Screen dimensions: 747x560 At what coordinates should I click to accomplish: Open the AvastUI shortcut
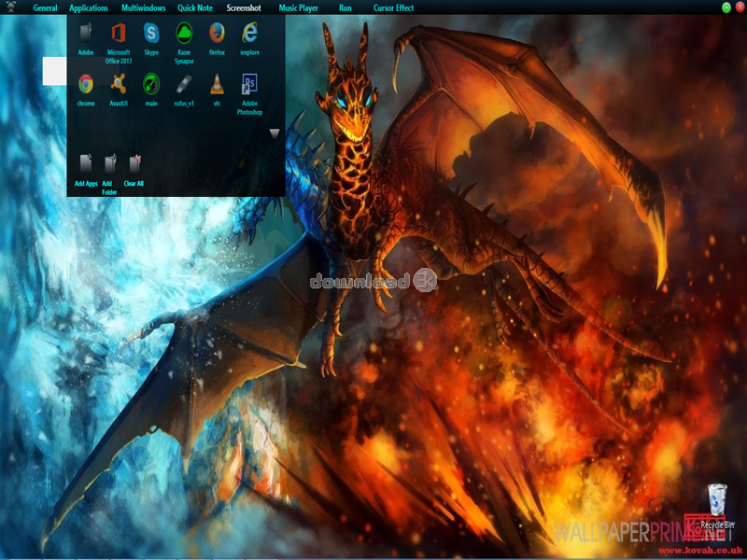click(119, 84)
